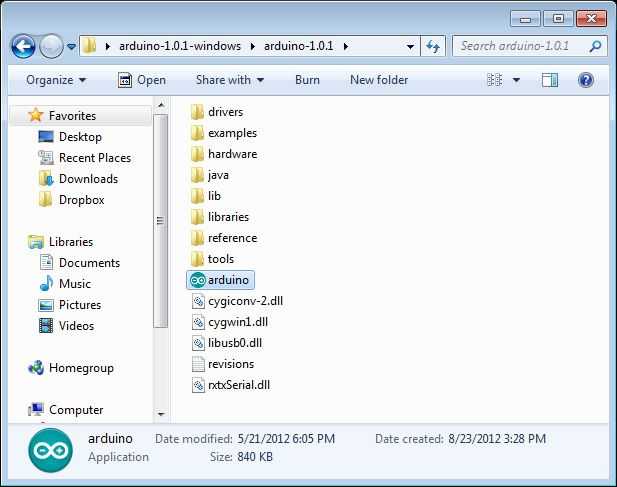
Task: Open Documents library
Action: (89, 263)
